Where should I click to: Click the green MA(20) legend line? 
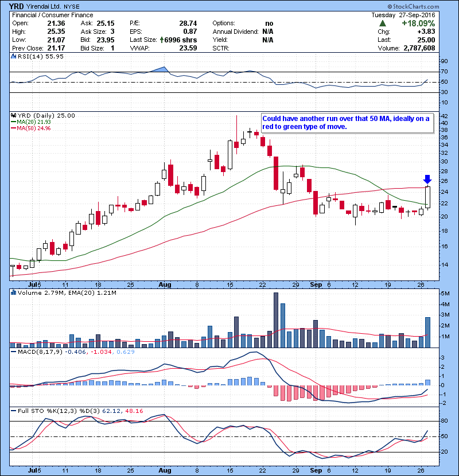(x=13, y=122)
